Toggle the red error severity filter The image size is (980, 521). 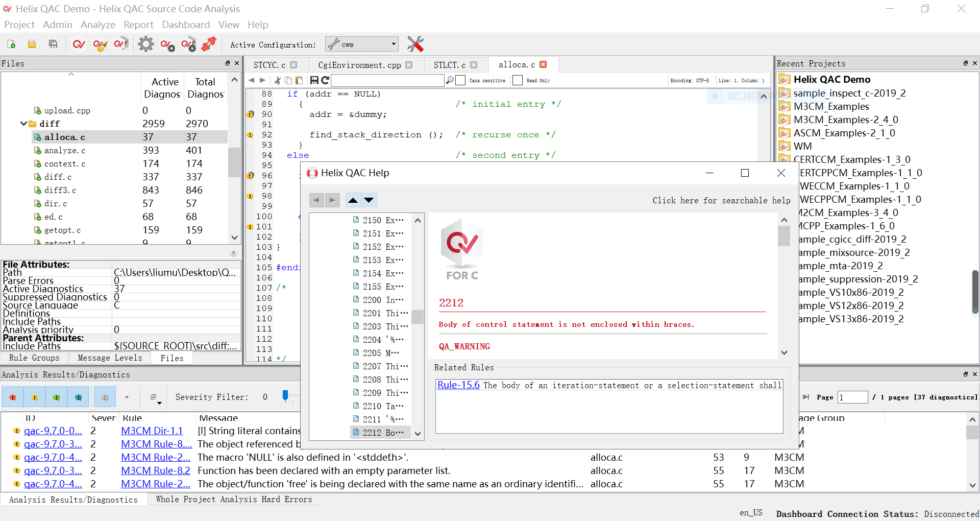coord(13,397)
